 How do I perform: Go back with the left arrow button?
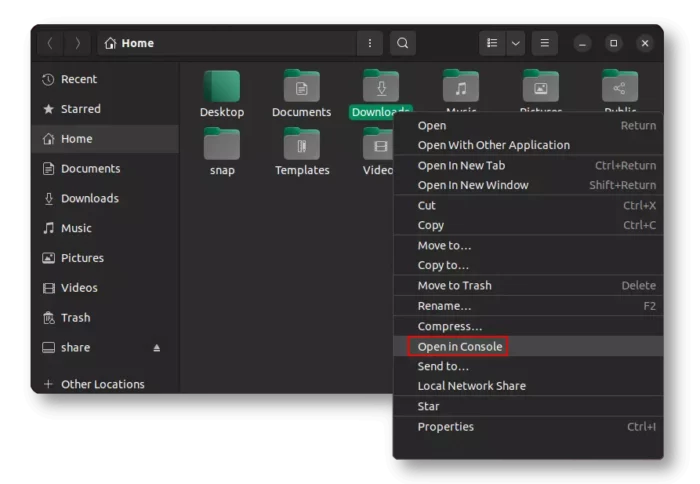tap(50, 43)
